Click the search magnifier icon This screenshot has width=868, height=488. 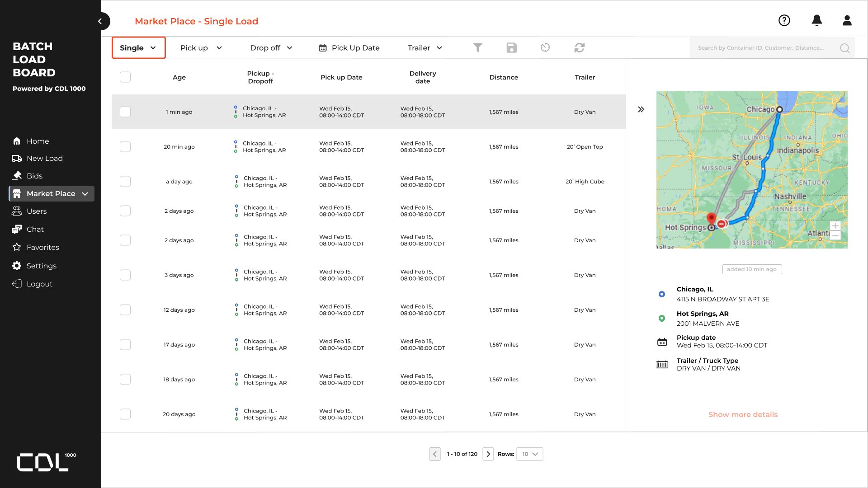(844, 48)
